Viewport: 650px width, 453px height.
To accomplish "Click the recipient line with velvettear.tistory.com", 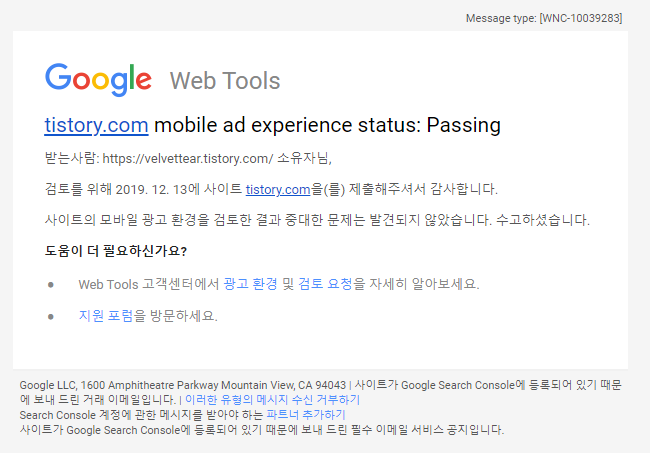I will [188, 158].
